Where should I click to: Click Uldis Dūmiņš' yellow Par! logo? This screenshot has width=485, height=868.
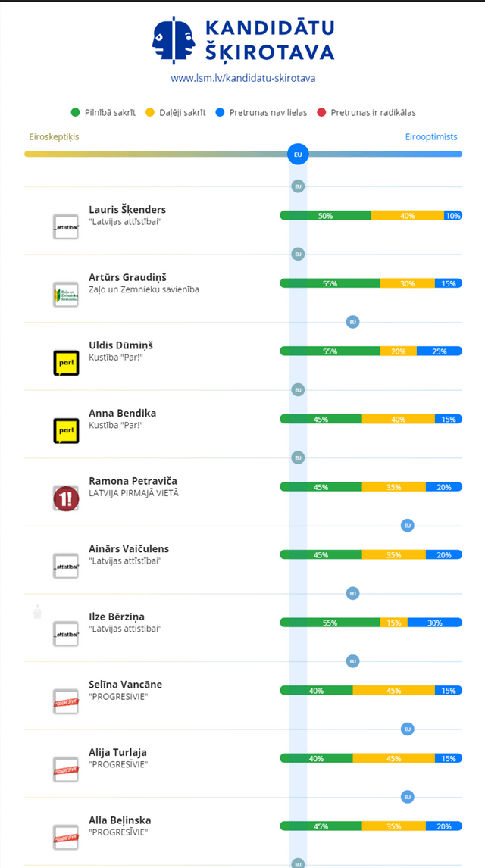pyautogui.click(x=66, y=363)
